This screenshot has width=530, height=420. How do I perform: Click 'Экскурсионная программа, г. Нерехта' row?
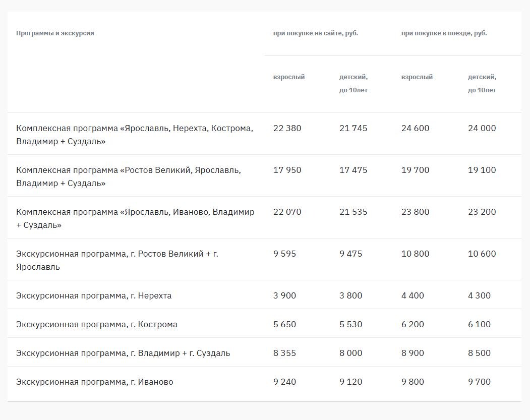click(x=94, y=295)
